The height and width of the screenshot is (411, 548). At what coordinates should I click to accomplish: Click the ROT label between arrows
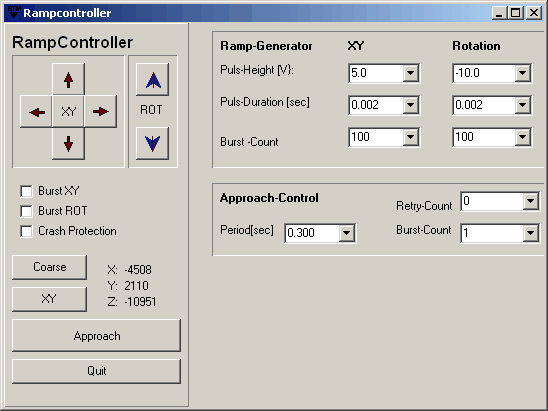[x=151, y=110]
